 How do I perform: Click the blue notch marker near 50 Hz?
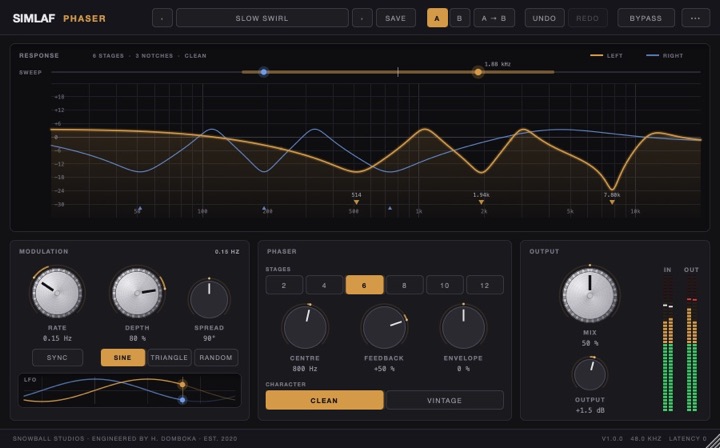[x=140, y=208]
